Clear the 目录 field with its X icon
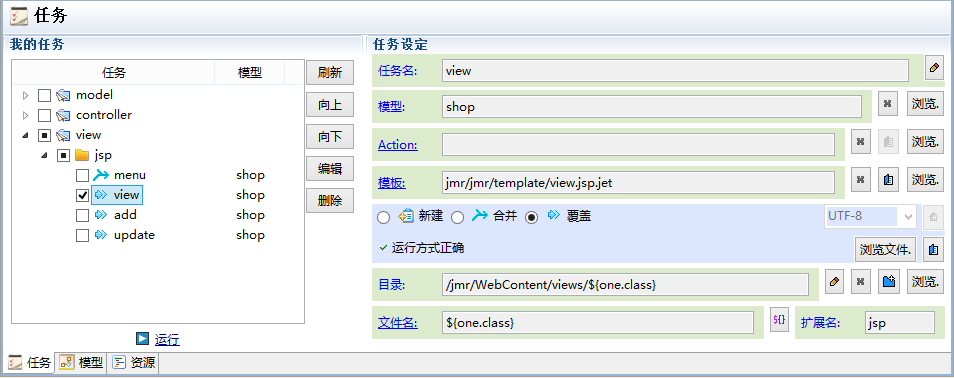Screen dimensions: 954x378 860,282
